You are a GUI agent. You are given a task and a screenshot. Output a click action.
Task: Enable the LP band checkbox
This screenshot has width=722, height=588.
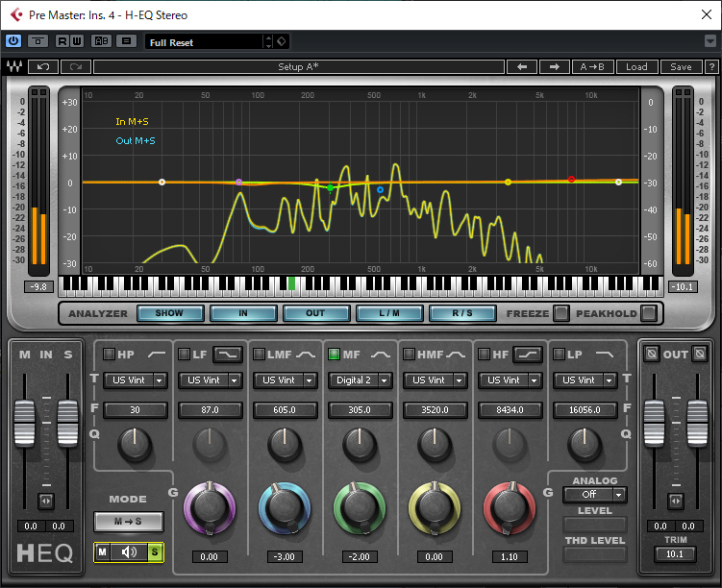tap(559, 355)
